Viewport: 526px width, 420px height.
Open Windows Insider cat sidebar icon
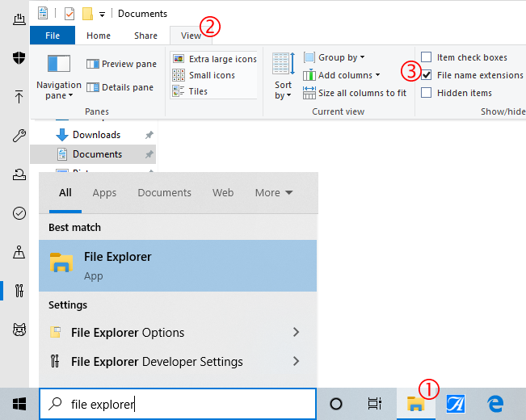(x=19, y=330)
